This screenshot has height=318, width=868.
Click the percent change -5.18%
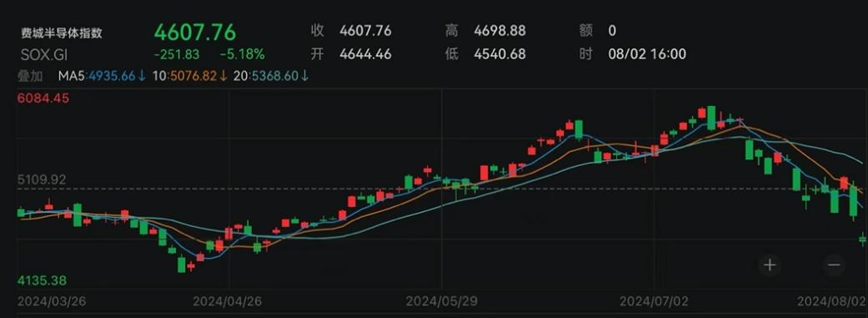point(243,54)
